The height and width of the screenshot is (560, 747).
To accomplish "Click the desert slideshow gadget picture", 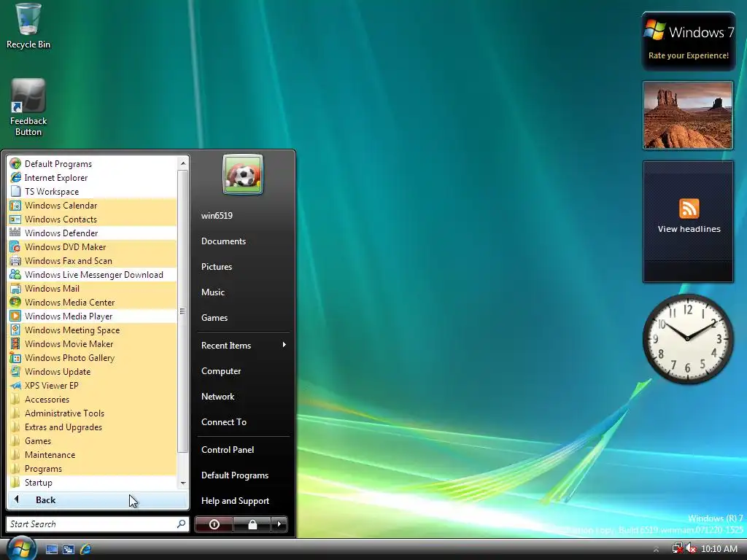I will point(688,114).
